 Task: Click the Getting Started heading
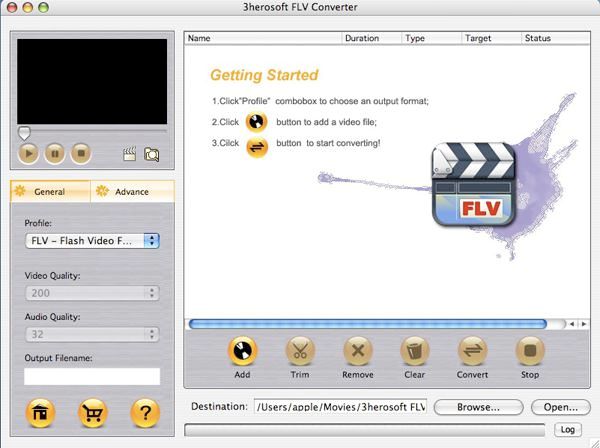(264, 75)
